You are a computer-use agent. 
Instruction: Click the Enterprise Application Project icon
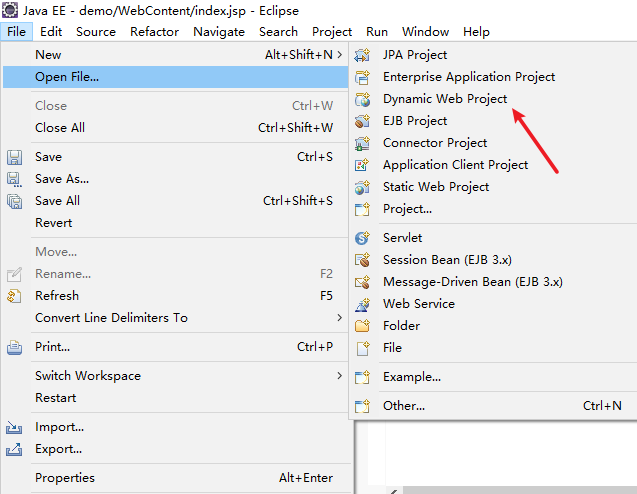coord(362,77)
